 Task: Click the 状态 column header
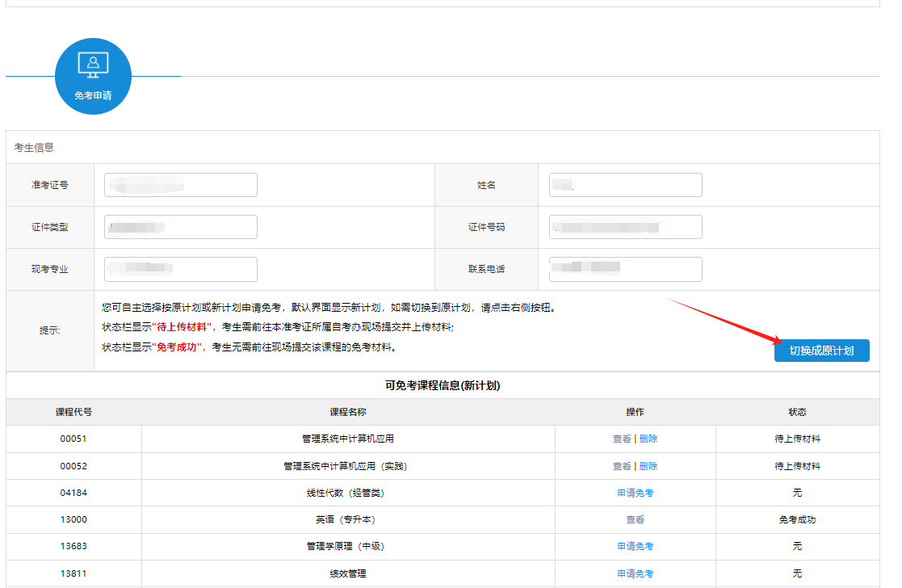797,412
